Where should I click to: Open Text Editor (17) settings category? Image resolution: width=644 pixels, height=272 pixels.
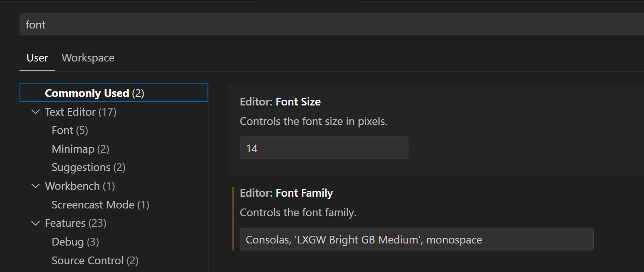(81, 112)
